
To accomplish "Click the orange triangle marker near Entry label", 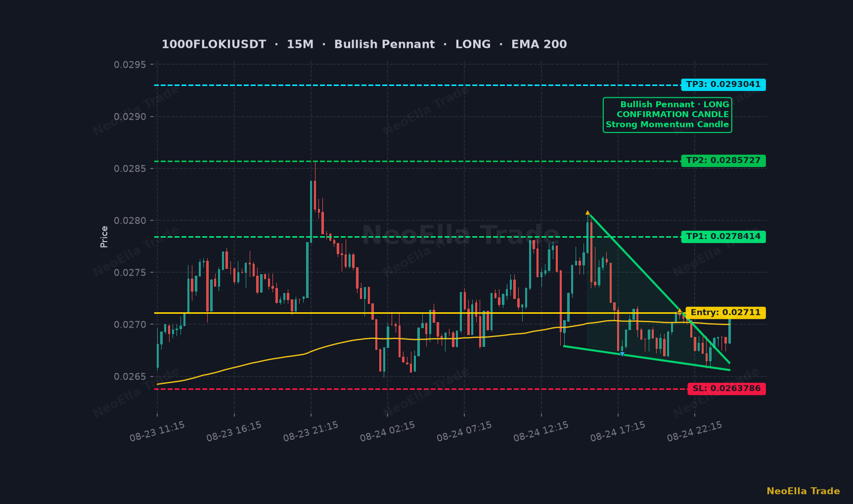I will click(x=679, y=311).
